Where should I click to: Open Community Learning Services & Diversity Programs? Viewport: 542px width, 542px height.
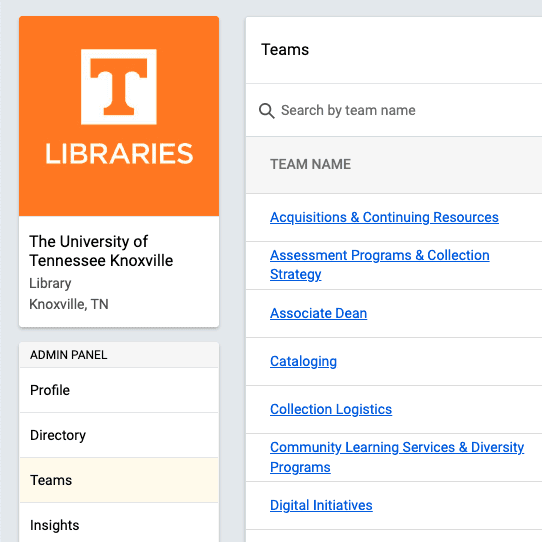pyautogui.click(x=397, y=457)
